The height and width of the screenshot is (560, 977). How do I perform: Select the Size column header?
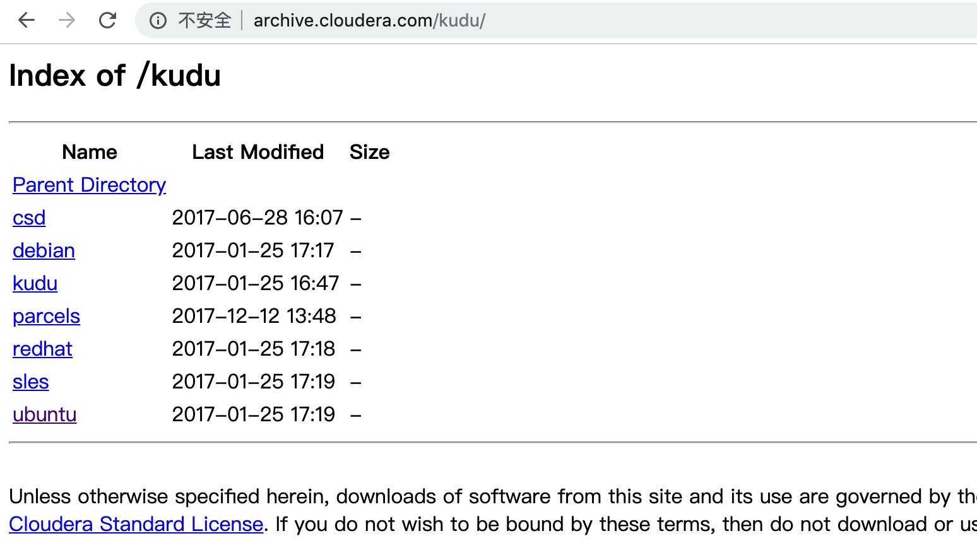(x=369, y=152)
